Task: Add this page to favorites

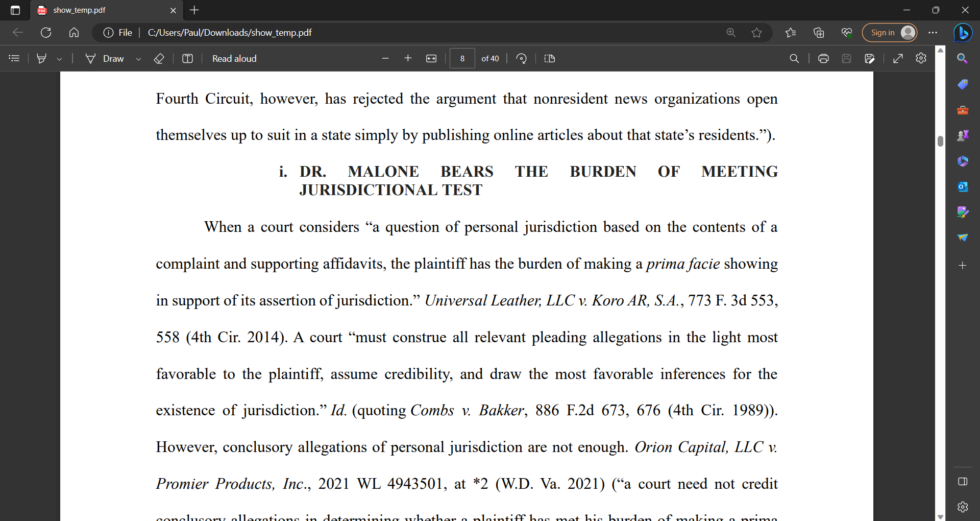Action: tap(757, 33)
